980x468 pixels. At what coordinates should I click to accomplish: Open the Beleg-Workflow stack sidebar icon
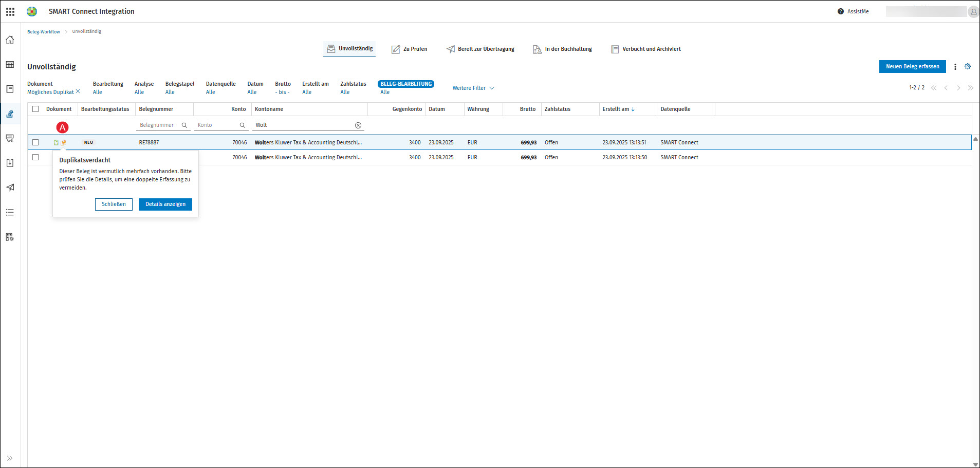point(10,114)
